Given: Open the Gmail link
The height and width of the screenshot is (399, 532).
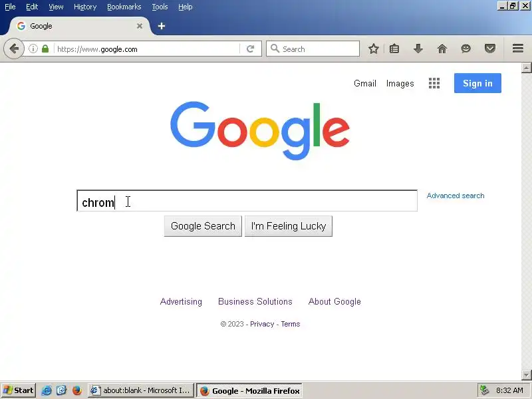Looking at the screenshot, I should click(x=364, y=84).
